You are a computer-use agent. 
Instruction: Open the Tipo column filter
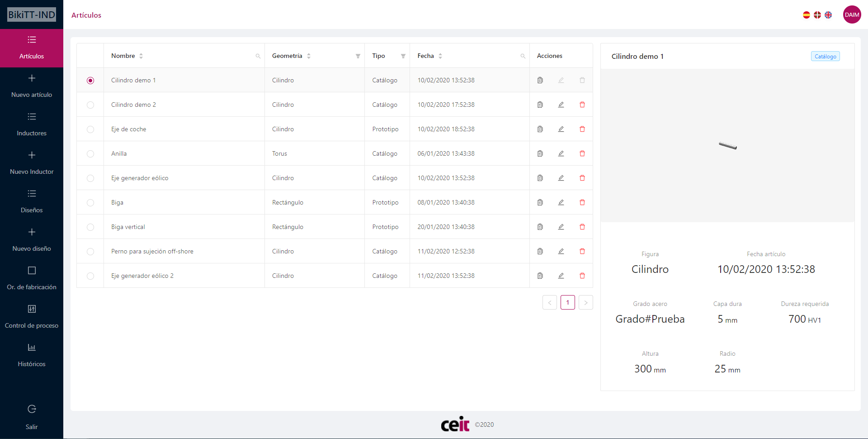coord(403,56)
